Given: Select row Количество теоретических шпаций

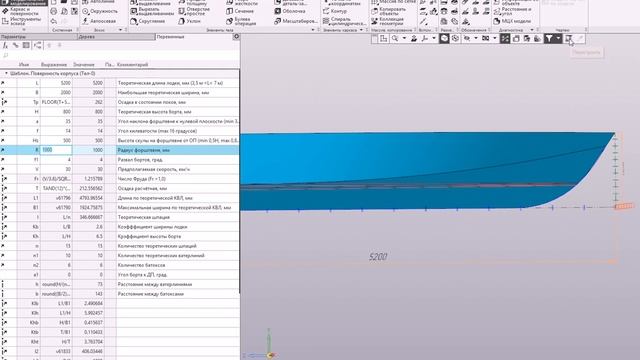Looking at the screenshot, I should point(119,246).
